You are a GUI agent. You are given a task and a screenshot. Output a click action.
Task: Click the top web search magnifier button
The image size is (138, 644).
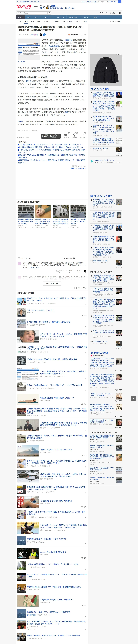click(x=120, y=2)
